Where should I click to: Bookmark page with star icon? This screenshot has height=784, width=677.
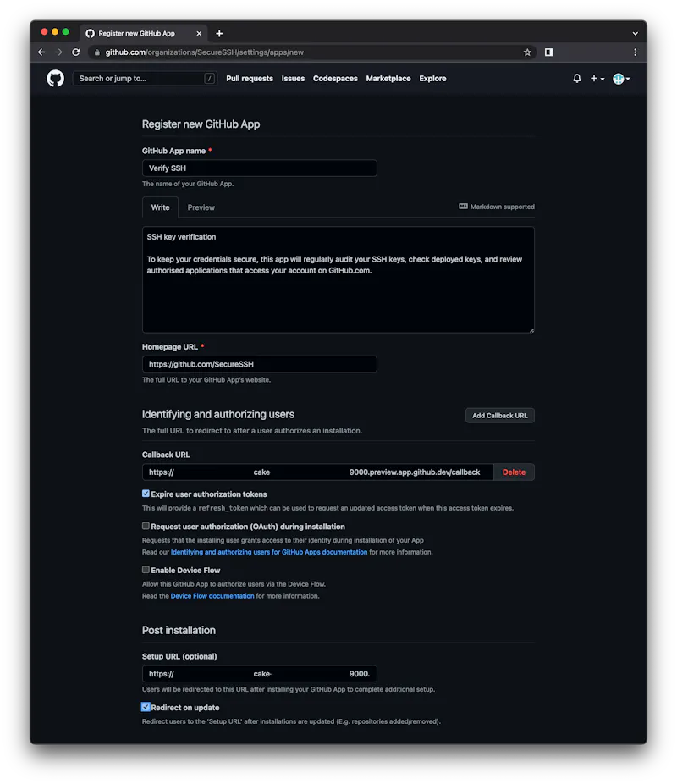pyautogui.click(x=527, y=52)
